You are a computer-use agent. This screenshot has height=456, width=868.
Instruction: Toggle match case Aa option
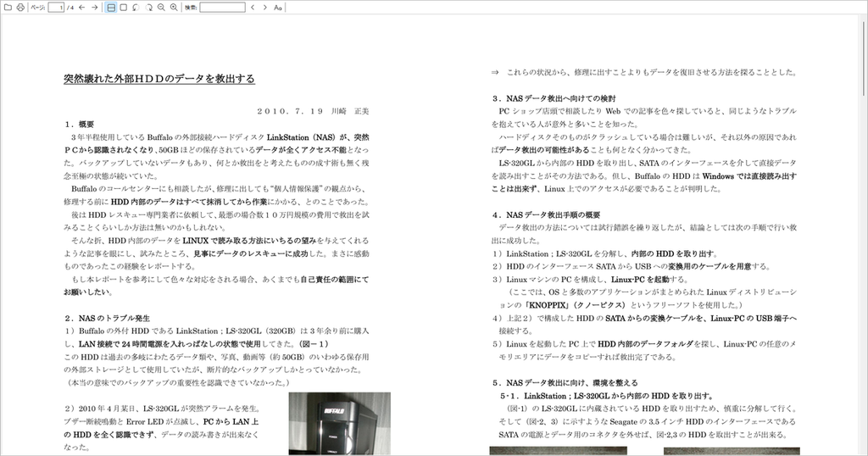click(278, 7)
